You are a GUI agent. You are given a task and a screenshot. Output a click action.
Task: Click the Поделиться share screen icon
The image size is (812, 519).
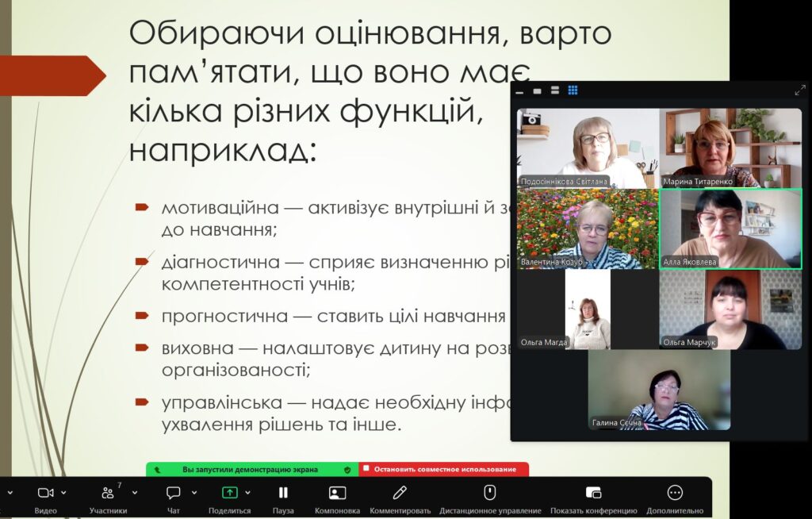229,493
